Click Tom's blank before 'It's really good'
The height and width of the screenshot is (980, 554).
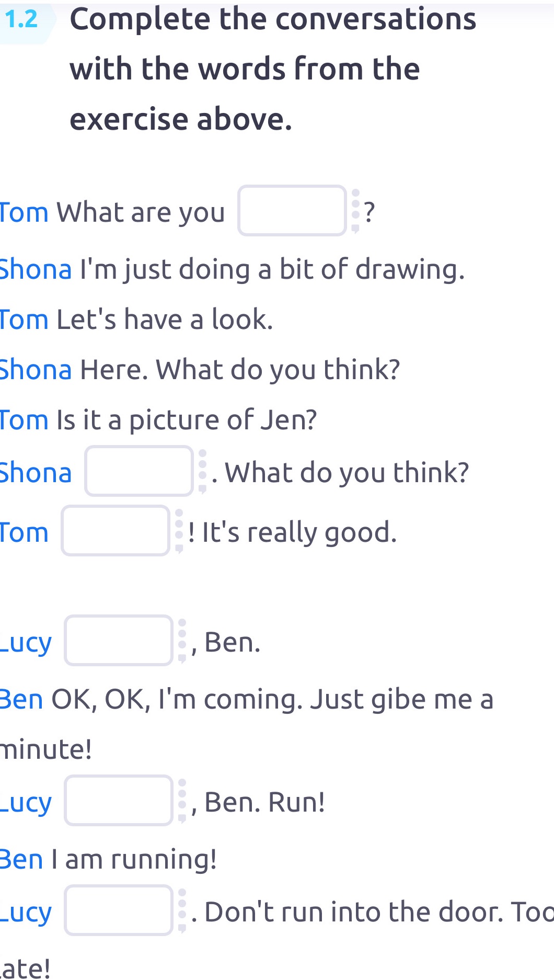(116, 531)
